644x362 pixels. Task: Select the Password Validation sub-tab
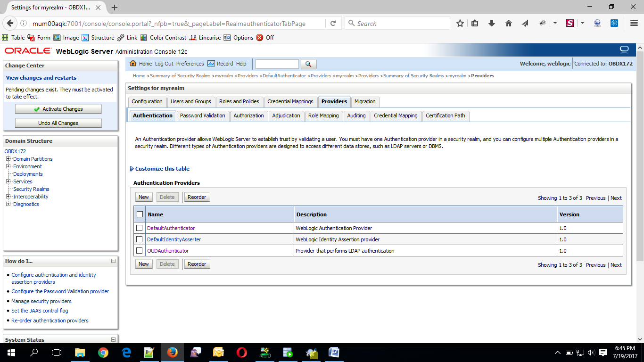(x=203, y=116)
